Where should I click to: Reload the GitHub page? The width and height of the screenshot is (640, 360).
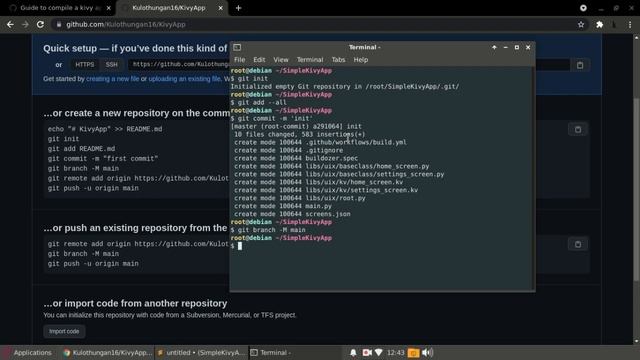(x=40, y=24)
